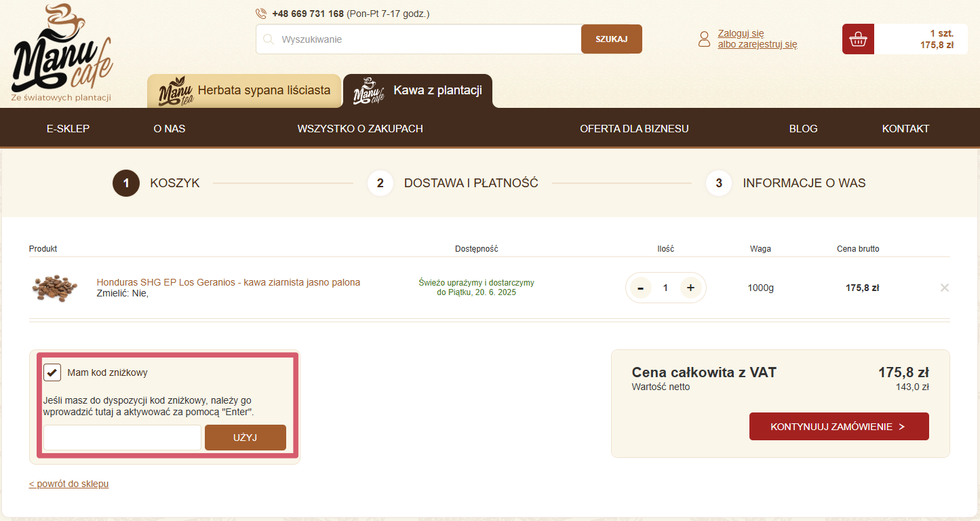Image resolution: width=980 pixels, height=521 pixels.
Task: Focus the discount code input field
Action: pos(122,438)
